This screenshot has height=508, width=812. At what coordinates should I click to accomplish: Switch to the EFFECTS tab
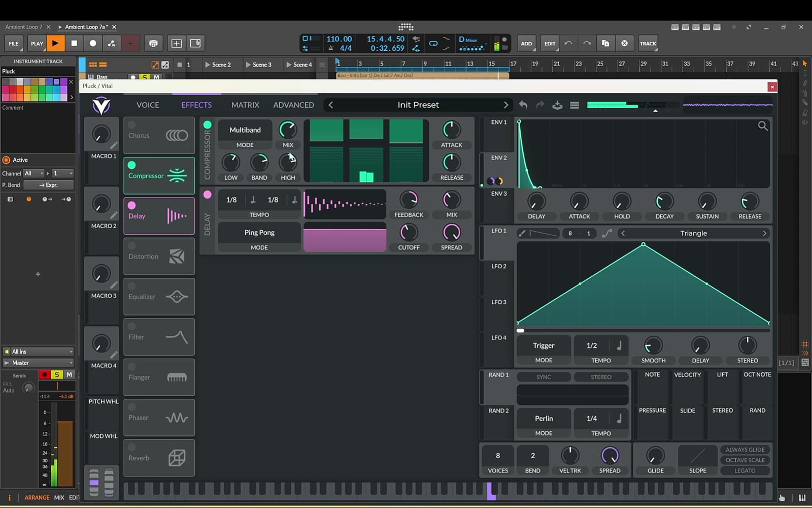[x=196, y=105]
